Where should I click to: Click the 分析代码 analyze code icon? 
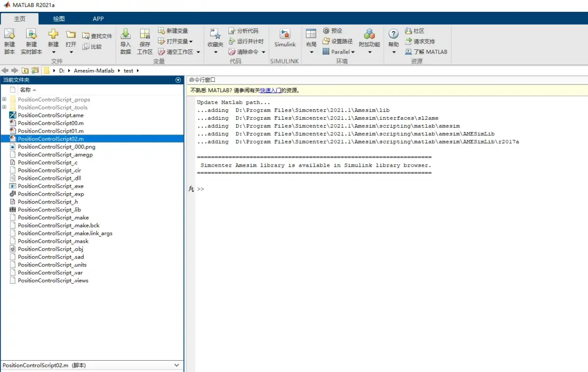click(x=232, y=31)
